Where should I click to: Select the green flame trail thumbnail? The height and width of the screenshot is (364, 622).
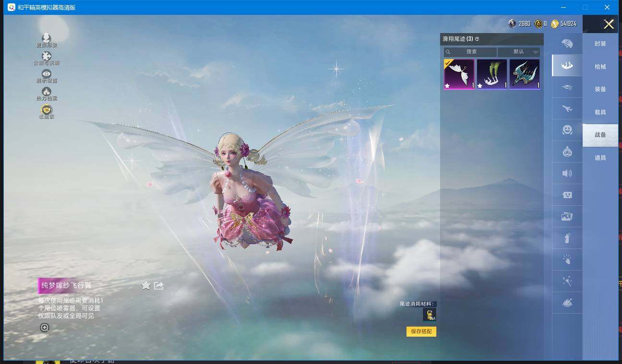point(491,74)
